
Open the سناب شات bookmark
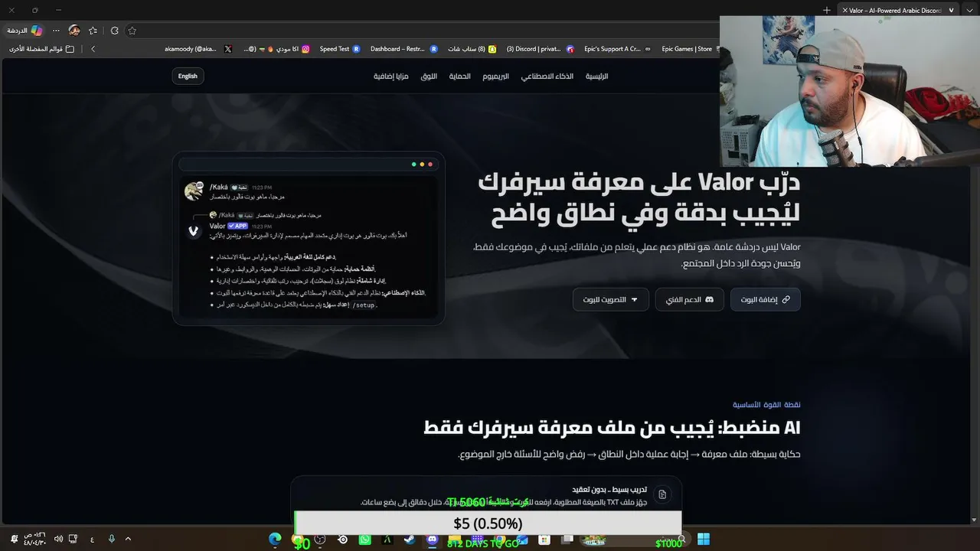(x=472, y=49)
